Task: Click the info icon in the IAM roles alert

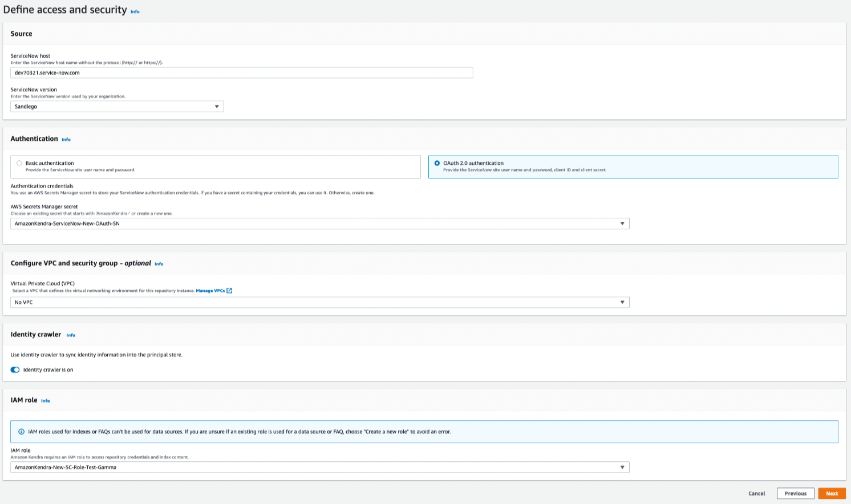Action: 22,432
